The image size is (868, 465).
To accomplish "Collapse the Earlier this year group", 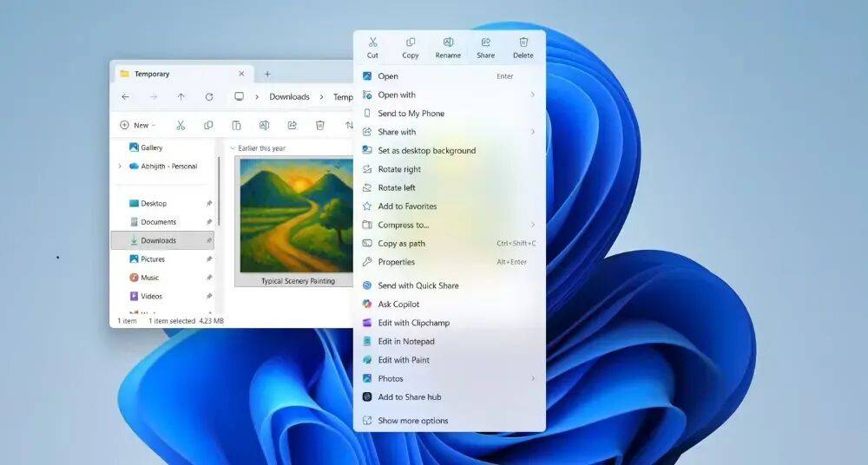I will 233,148.
